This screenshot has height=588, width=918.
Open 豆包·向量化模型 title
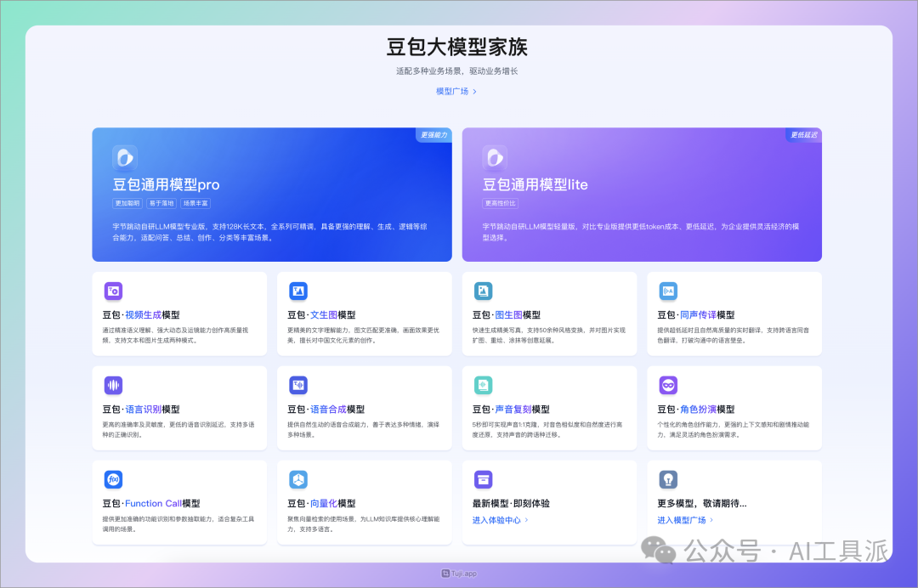pos(321,503)
